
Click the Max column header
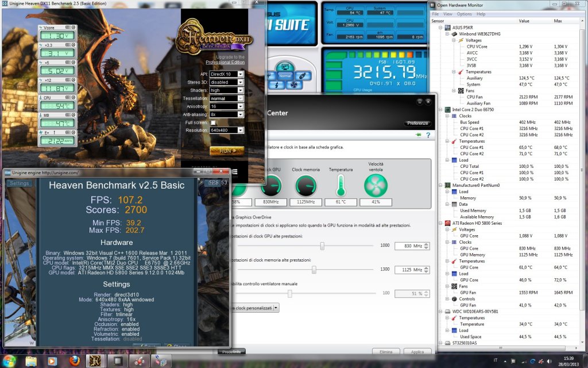(558, 21)
